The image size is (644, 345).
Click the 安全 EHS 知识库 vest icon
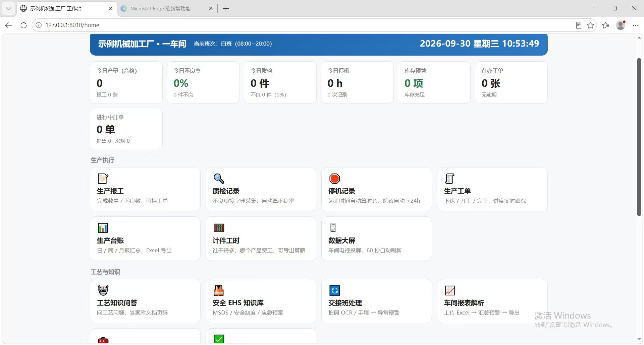[219, 290]
